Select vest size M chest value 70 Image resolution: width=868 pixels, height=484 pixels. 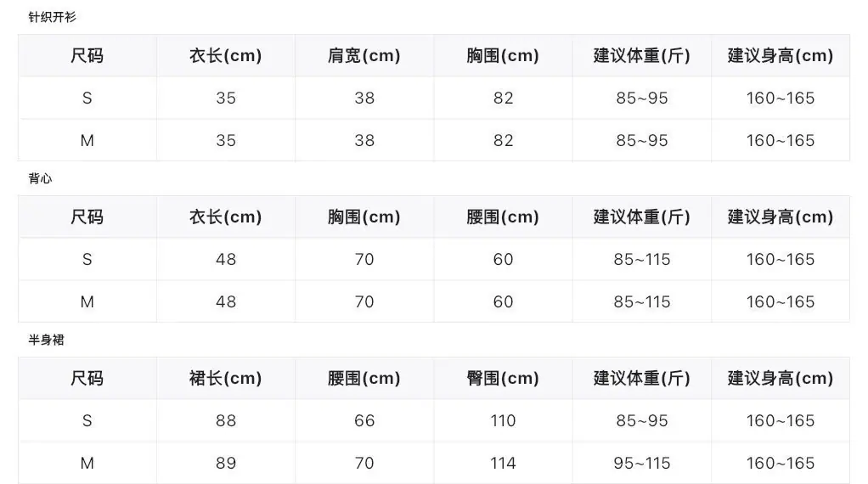tap(364, 302)
